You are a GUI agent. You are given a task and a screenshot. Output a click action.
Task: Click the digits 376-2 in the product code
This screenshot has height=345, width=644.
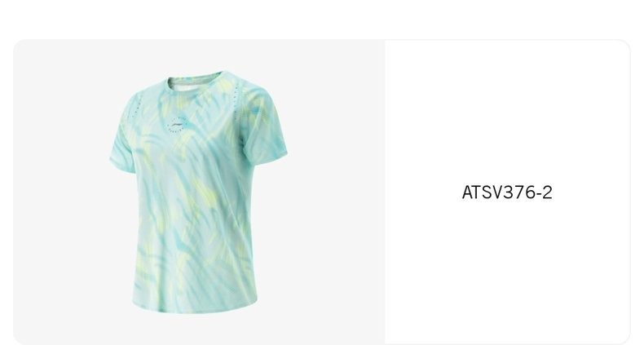527,192
